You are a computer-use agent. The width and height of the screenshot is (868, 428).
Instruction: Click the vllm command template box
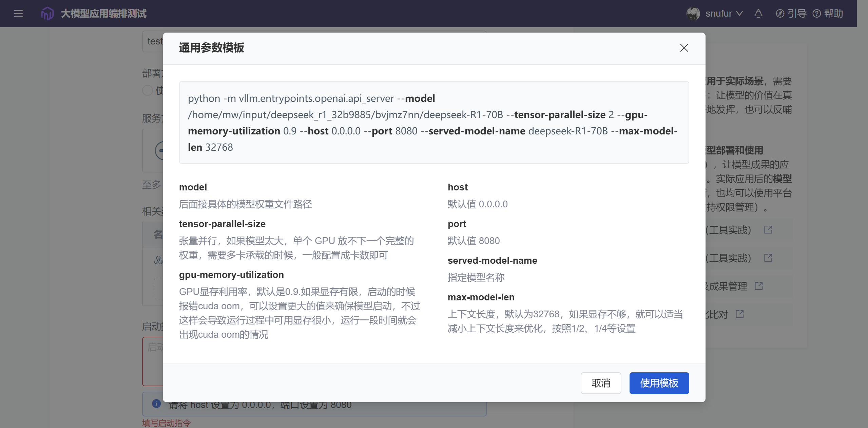(x=433, y=123)
